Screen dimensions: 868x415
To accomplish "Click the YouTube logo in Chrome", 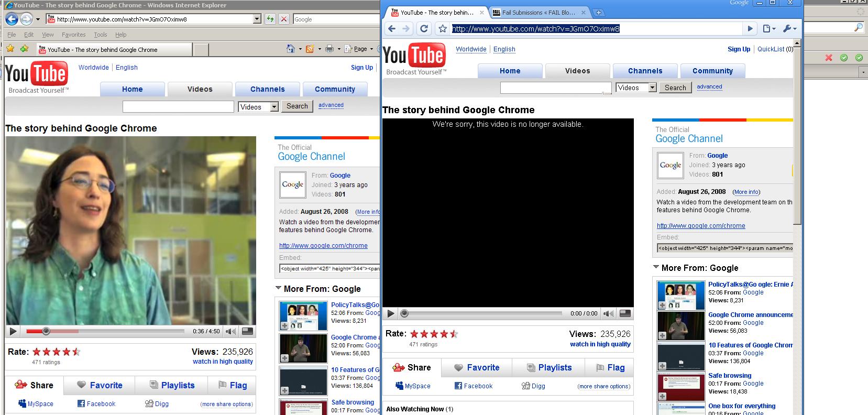I will tap(414, 58).
